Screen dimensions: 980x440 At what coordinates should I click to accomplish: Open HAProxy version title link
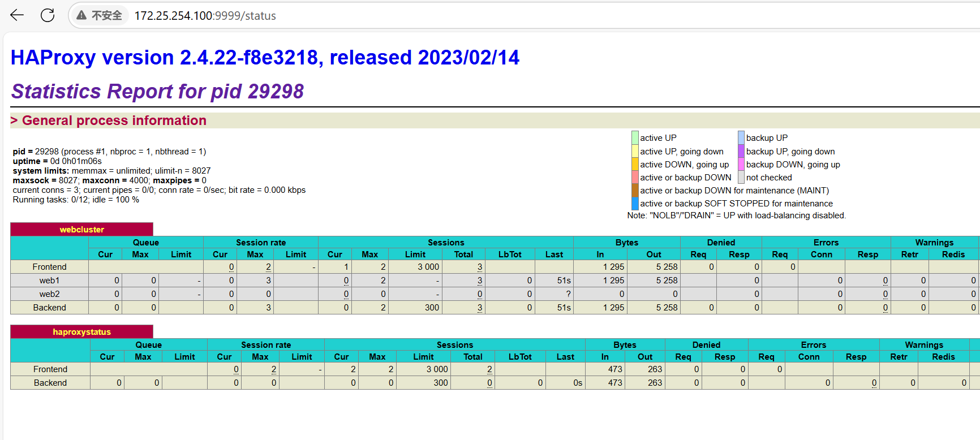(x=265, y=57)
